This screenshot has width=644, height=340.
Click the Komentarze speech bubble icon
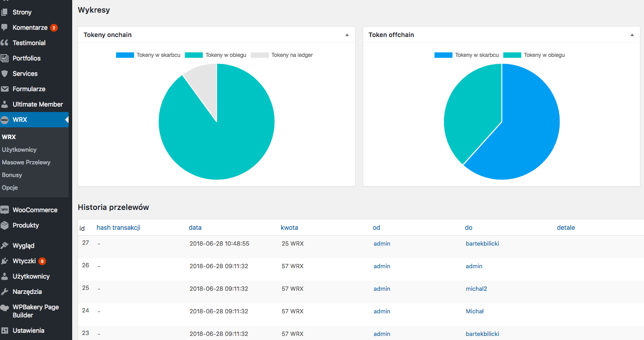(x=5, y=28)
